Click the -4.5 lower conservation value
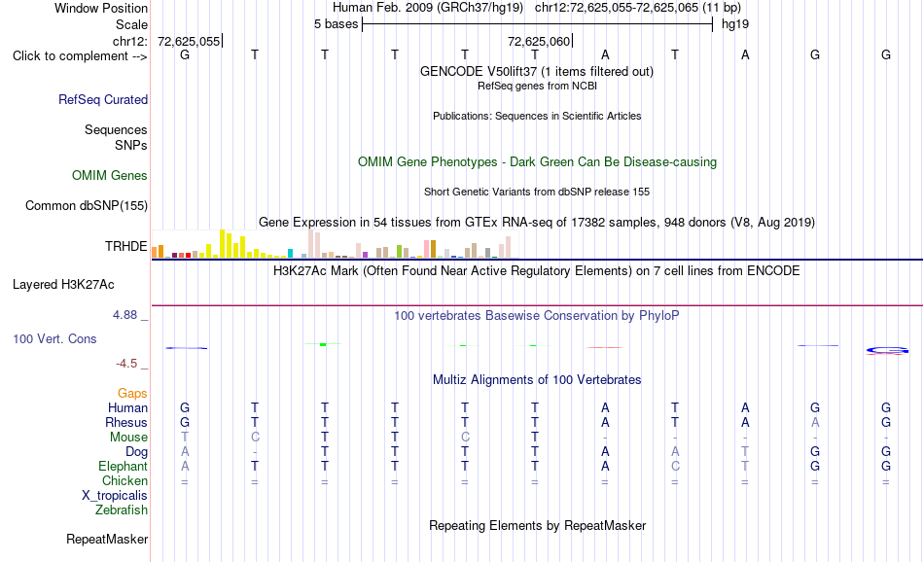 tap(126, 364)
